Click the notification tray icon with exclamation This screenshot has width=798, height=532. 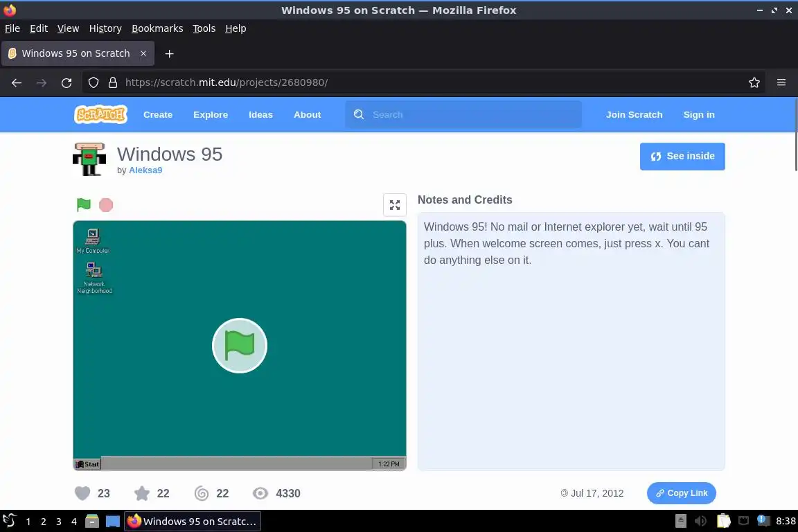pos(763,520)
